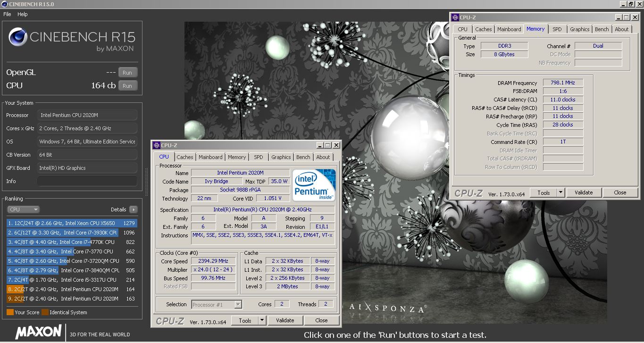Click the CAS# Latency 11.0 clocks value
Image resolution: width=644 pixels, height=343 pixels.
click(x=563, y=100)
